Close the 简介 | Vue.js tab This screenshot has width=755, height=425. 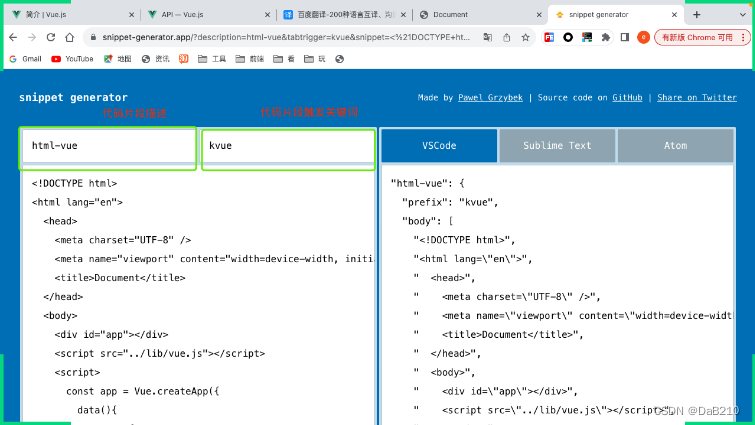click(x=131, y=15)
